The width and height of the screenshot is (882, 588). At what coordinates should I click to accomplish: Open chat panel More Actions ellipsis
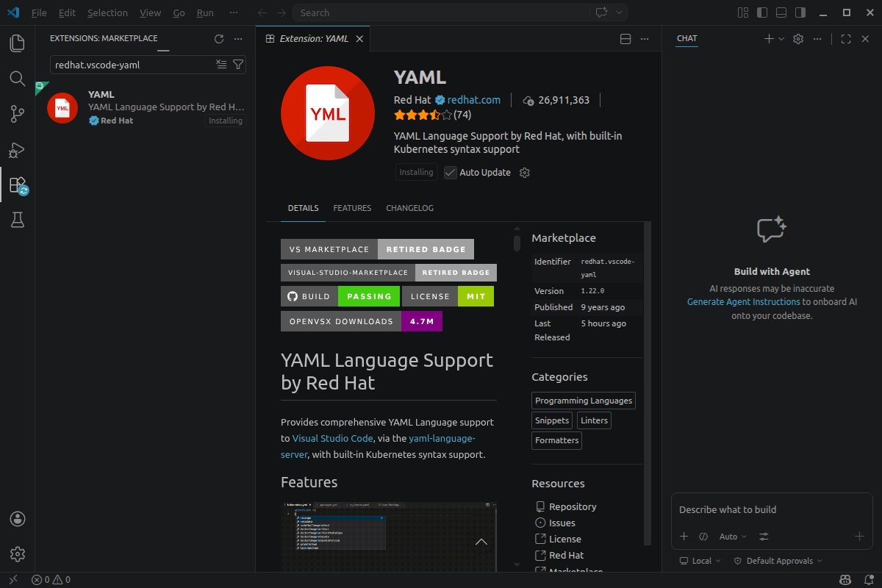817,39
